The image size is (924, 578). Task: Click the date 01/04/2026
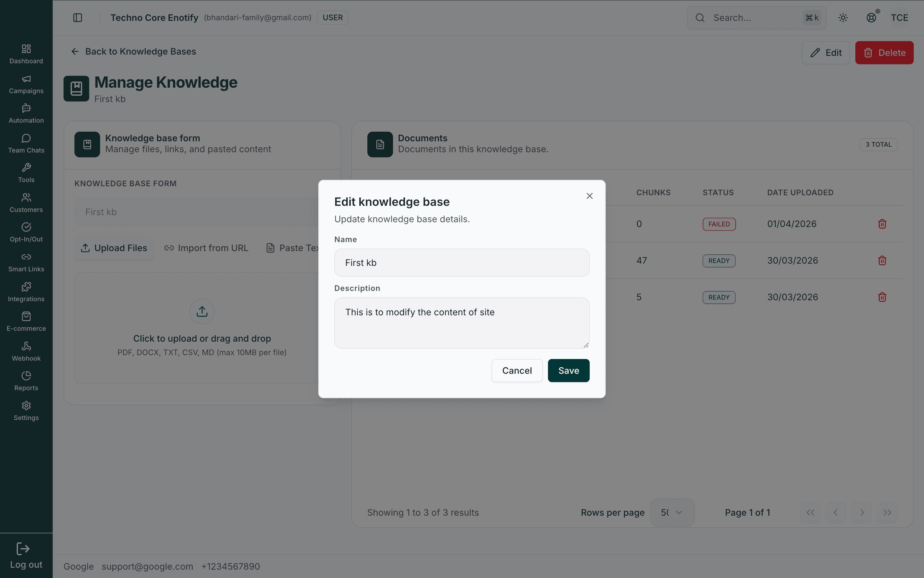pos(792,223)
